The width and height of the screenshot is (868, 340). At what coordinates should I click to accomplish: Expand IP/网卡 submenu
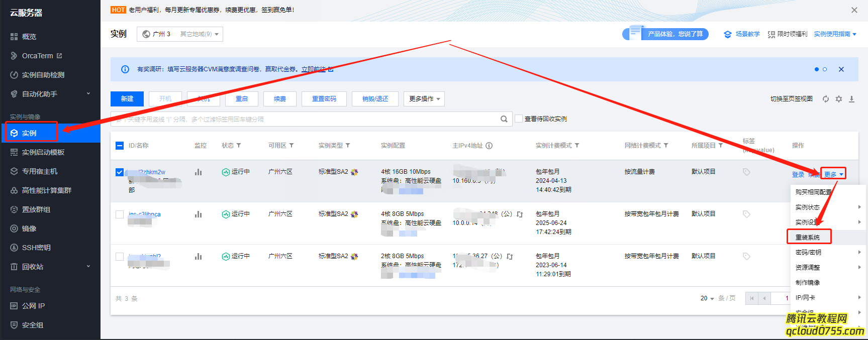coord(828,298)
